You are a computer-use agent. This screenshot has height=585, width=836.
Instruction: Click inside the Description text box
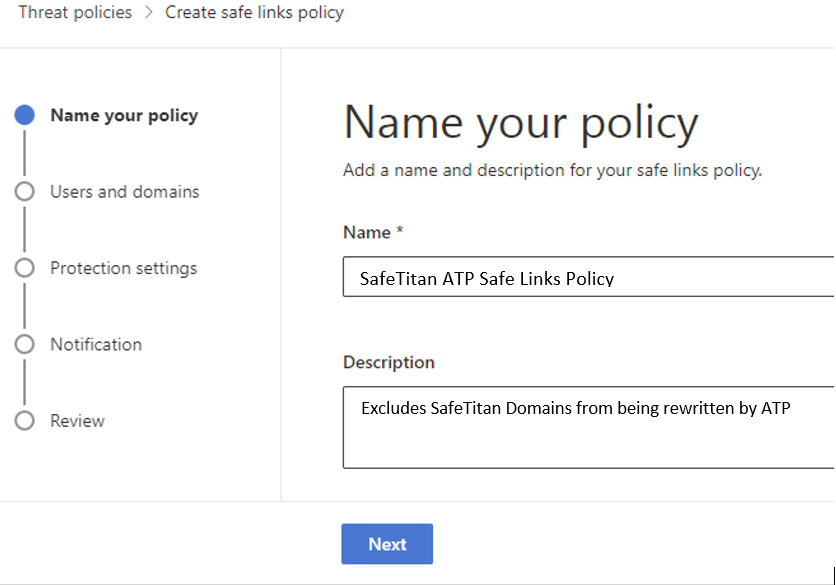point(590,427)
